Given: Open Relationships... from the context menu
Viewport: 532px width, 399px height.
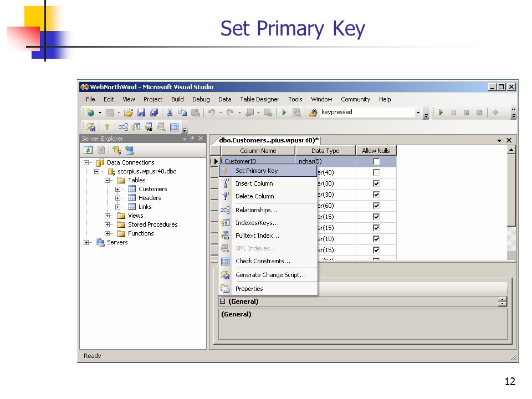Looking at the screenshot, I should click(268, 210).
